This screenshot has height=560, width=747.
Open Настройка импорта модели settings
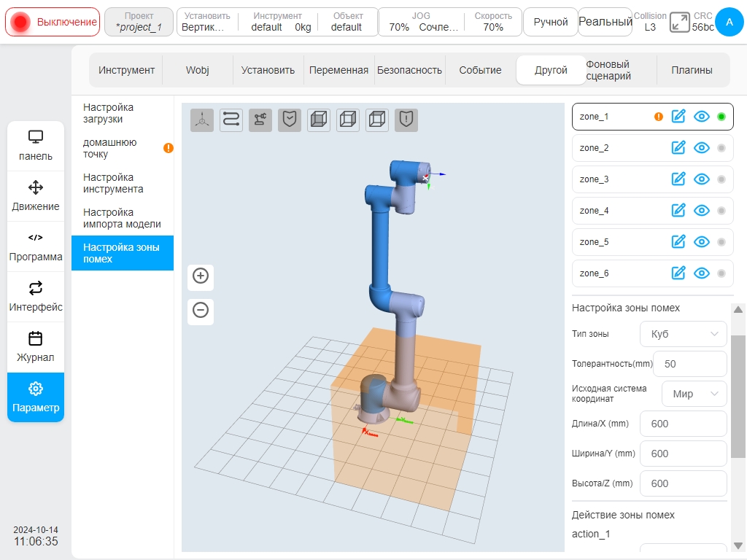(123, 218)
